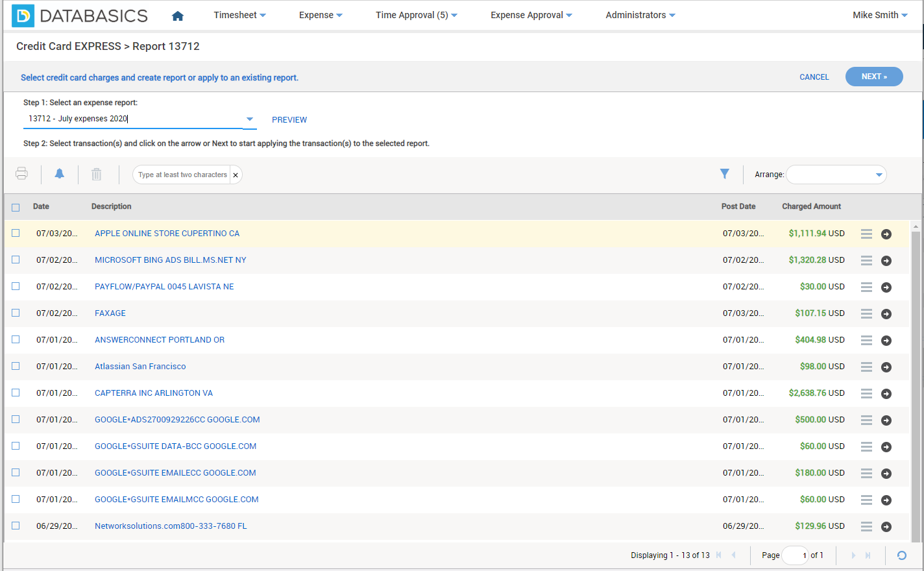The image size is (924, 571).
Task: Expand the expense report dropdown arrow
Action: [250, 119]
